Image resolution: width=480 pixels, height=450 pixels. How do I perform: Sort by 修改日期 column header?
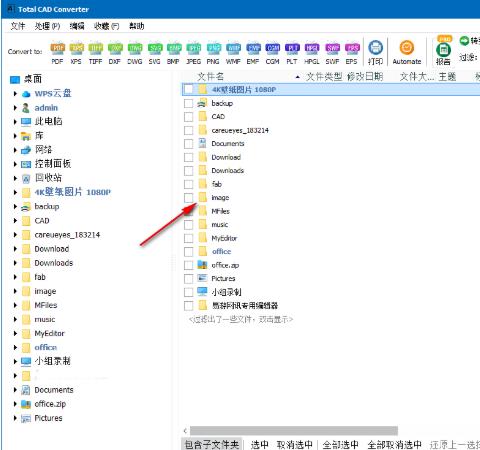[x=365, y=77]
